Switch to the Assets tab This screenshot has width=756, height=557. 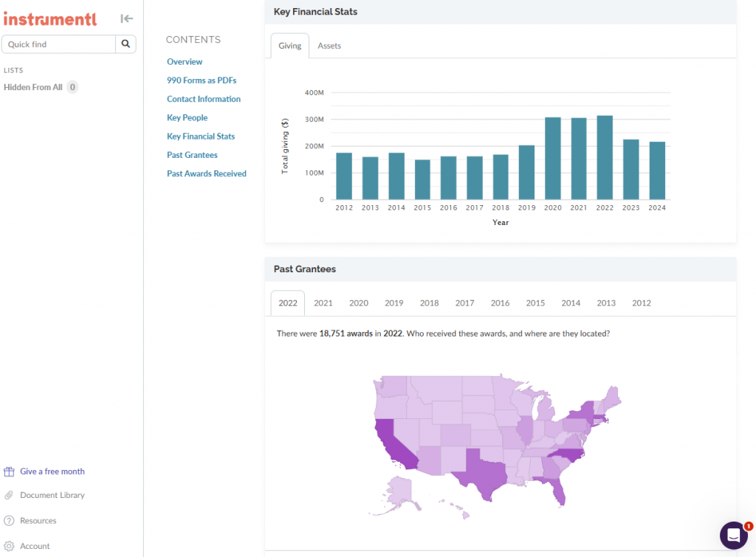[x=329, y=46]
